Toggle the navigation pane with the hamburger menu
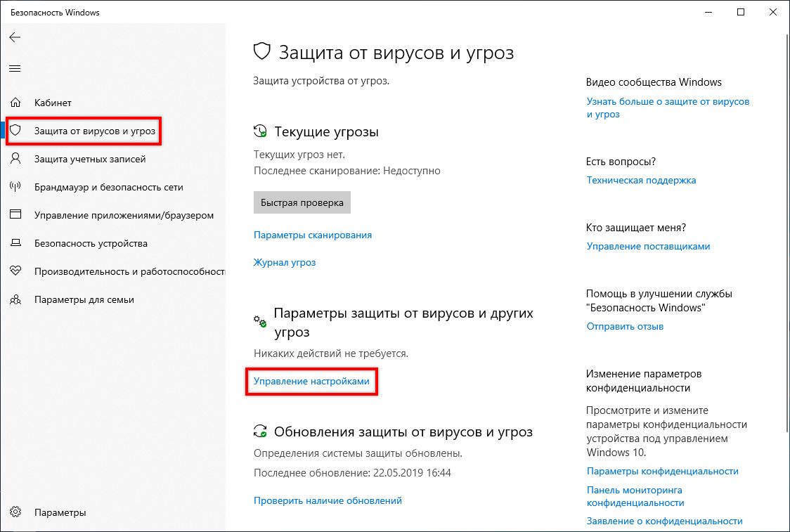The height and width of the screenshot is (532, 790). point(15,68)
